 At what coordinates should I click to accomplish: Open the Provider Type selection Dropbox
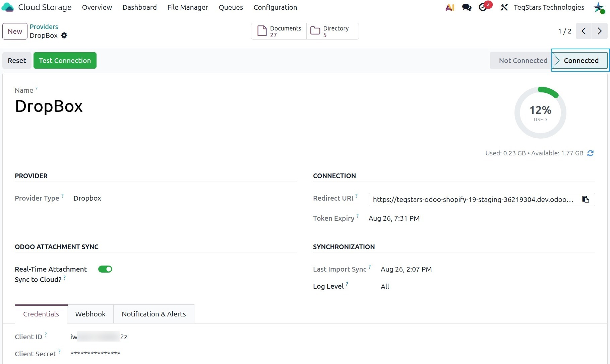87,198
